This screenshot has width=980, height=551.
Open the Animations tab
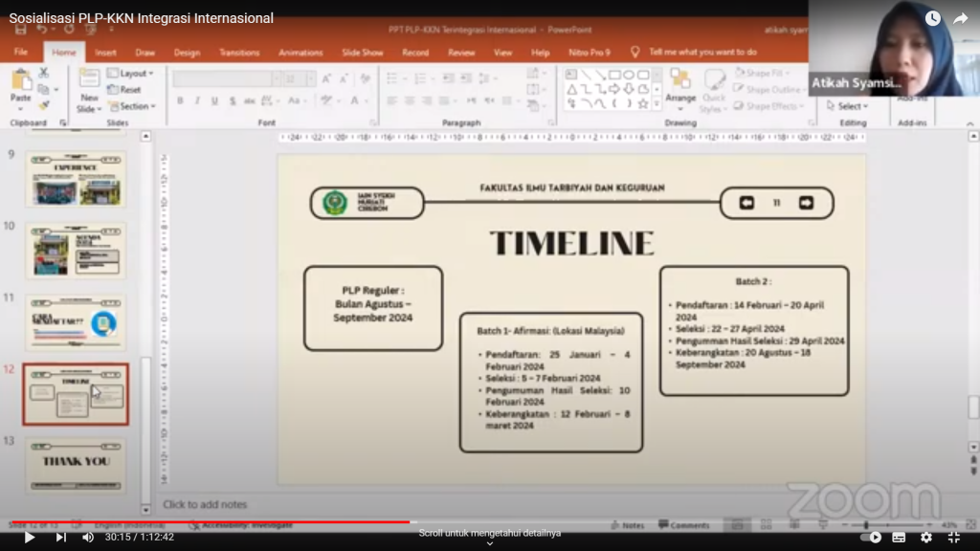pos(301,53)
